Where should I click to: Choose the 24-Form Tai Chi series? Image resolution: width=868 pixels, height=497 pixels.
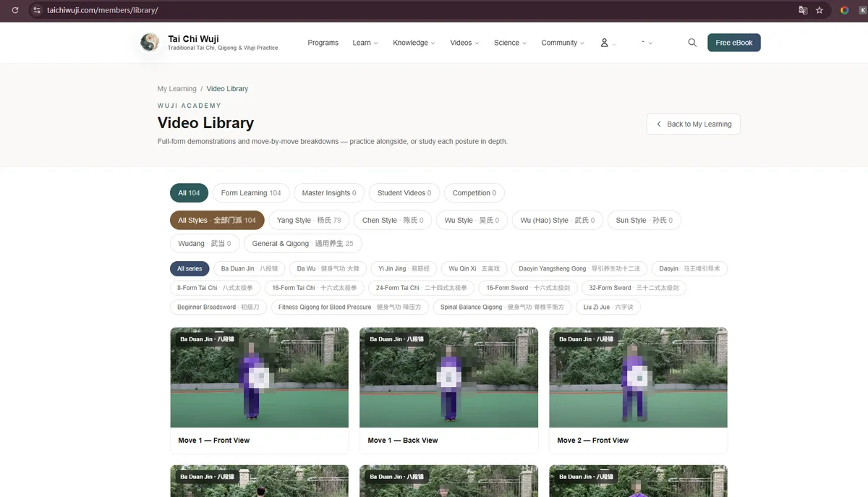[x=422, y=288]
